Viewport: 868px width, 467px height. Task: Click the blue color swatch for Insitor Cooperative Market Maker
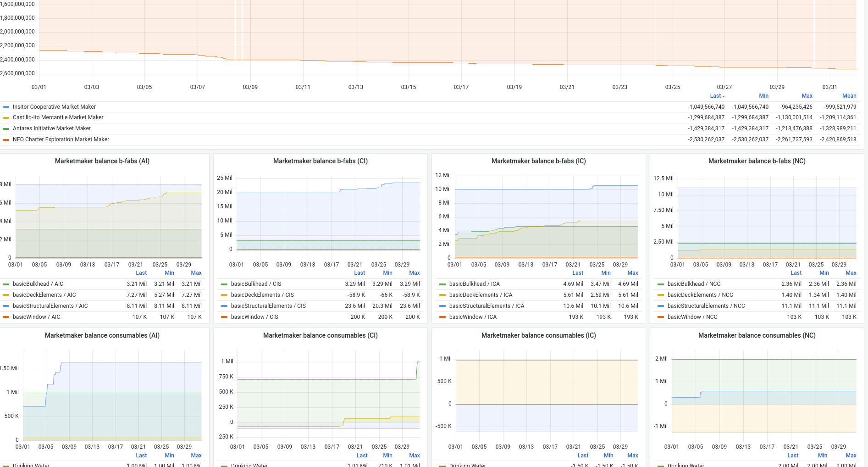(6, 107)
